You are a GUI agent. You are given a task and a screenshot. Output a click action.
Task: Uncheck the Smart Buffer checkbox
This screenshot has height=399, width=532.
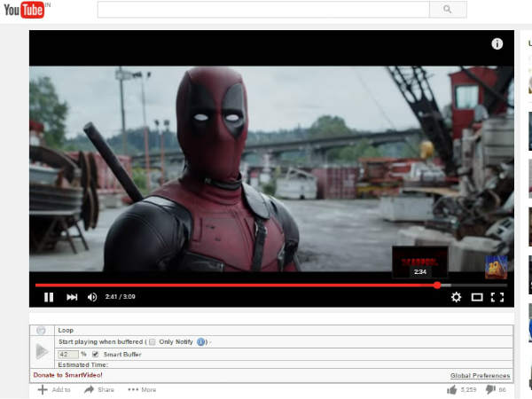(x=96, y=355)
